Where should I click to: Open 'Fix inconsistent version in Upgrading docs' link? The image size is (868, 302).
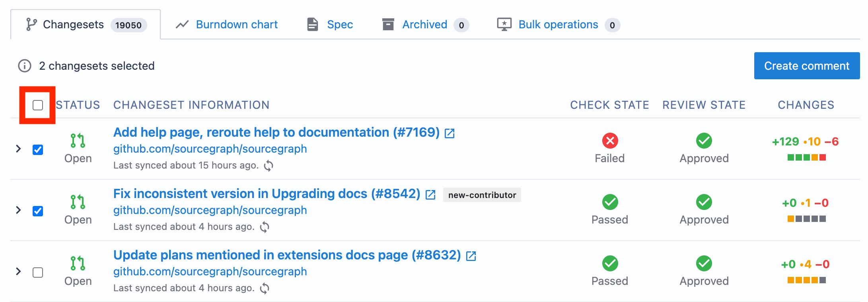point(267,194)
